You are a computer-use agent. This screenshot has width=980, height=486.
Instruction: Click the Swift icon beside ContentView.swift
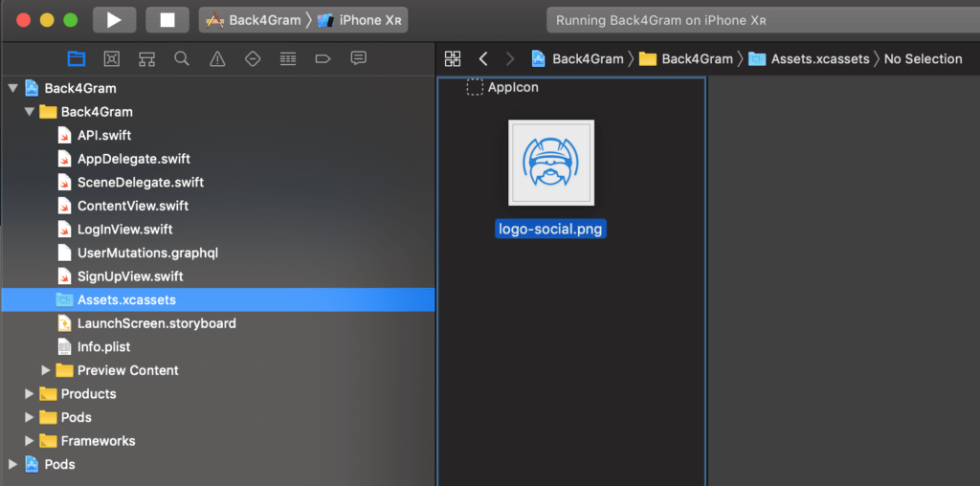[x=64, y=206]
